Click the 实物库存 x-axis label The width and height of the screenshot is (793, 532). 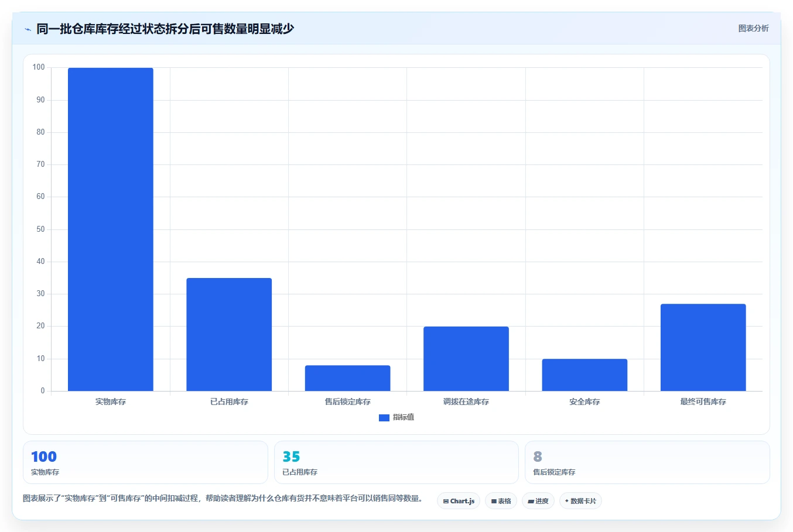click(111, 402)
